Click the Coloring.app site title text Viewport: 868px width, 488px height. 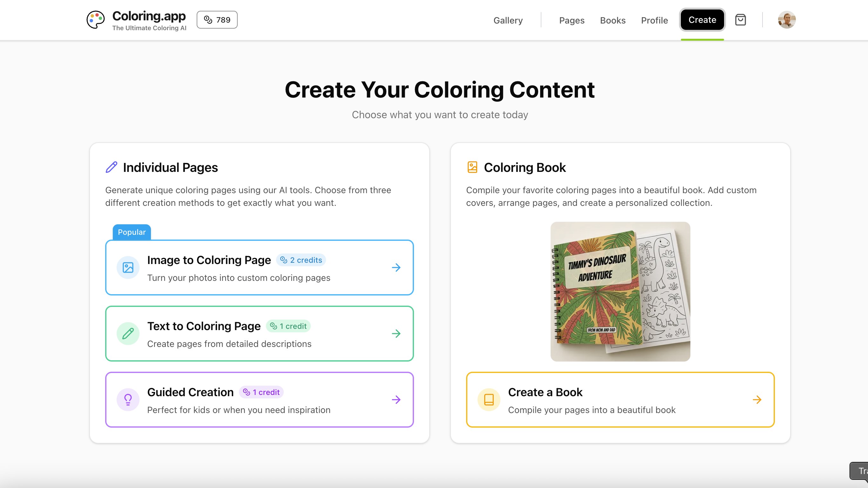pos(149,16)
